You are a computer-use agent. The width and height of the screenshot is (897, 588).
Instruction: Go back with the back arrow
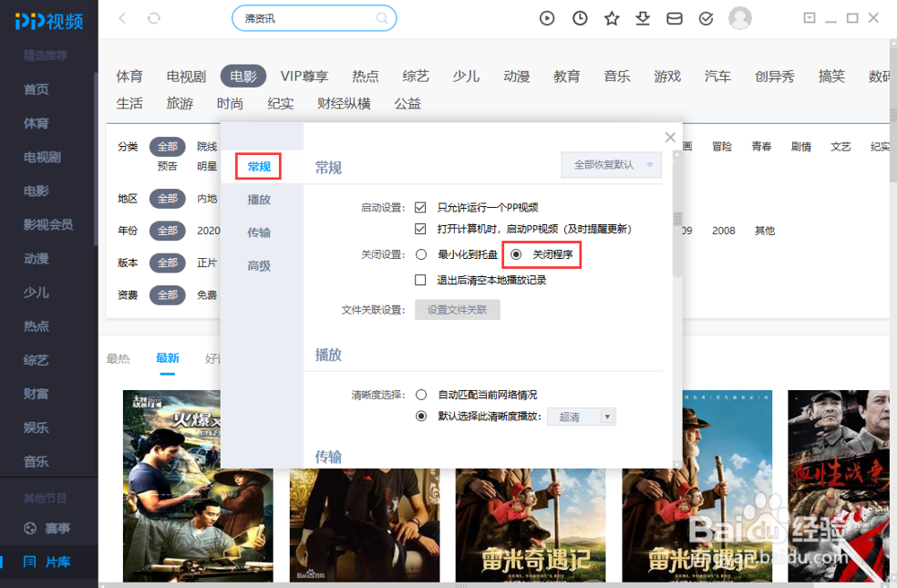coord(121,17)
